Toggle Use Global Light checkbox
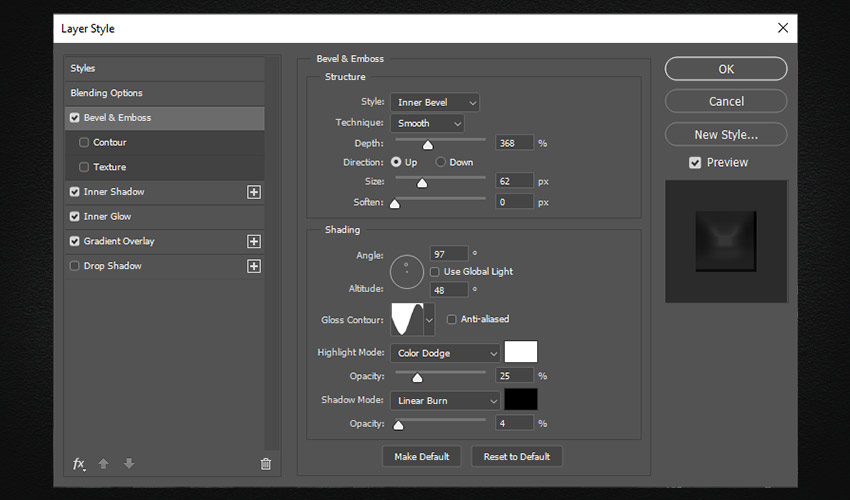This screenshot has height=500, width=850. (435, 271)
